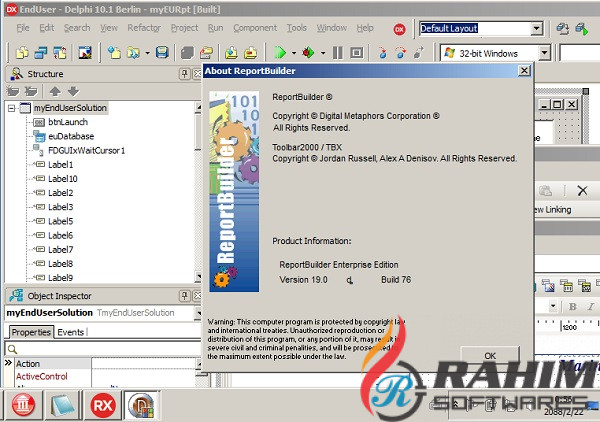This screenshot has width=600, height=422.
Task: Select Label9 in the Structure tree
Action: tap(60, 278)
